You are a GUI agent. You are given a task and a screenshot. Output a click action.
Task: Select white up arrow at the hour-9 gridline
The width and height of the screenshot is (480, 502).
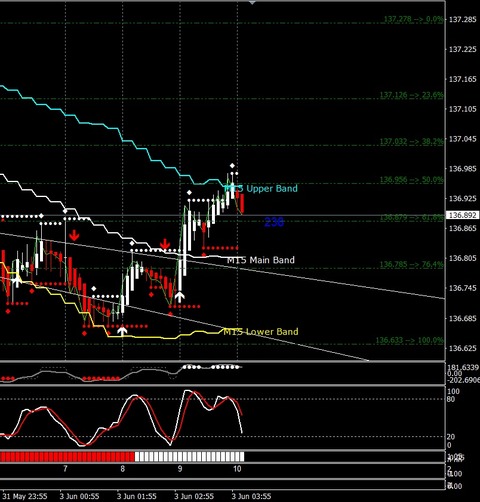pyautogui.click(x=179, y=297)
